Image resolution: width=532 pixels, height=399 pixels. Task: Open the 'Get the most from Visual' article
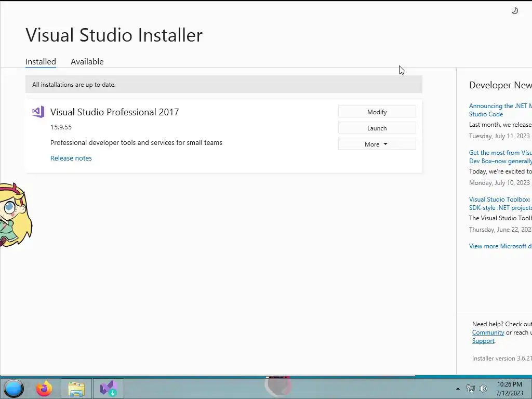(x=500, y=157)
